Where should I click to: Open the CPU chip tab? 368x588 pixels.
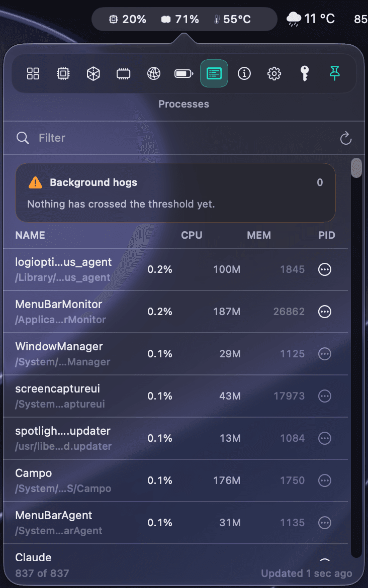pyautogui.click(x=63, y=73)
